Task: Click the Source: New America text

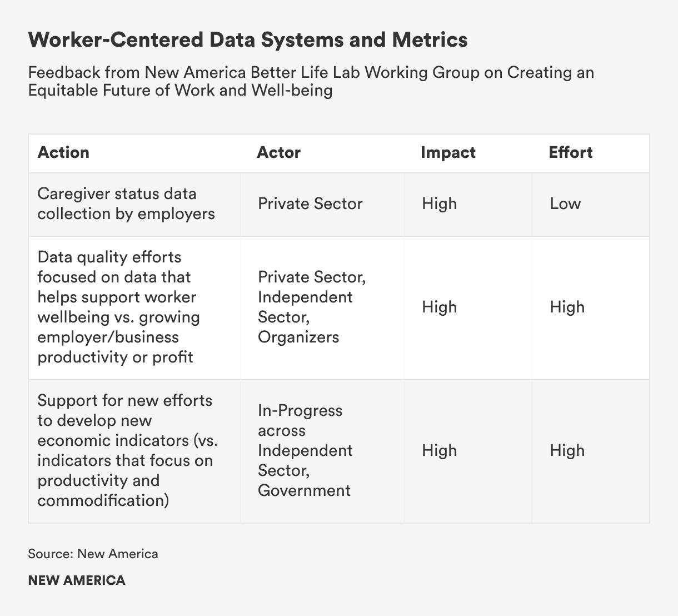Action: [93, 554]
